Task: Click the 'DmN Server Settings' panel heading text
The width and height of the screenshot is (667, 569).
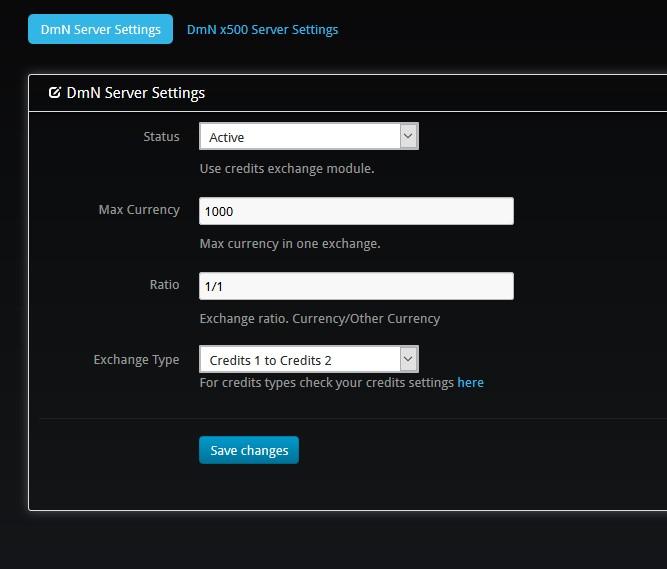Action: tap(136, 93)
